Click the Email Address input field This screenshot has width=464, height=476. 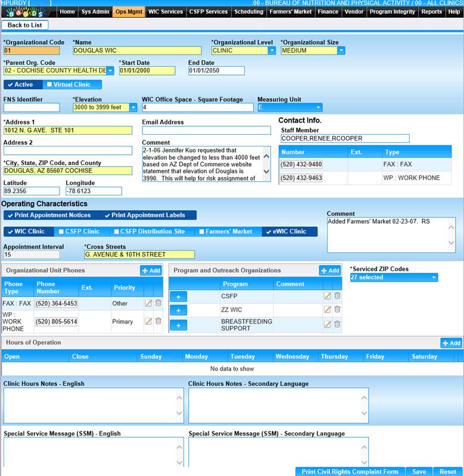206,130
